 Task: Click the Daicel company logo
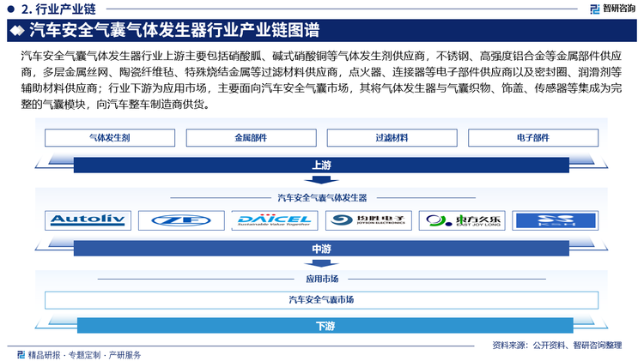[x=275, y=220]
